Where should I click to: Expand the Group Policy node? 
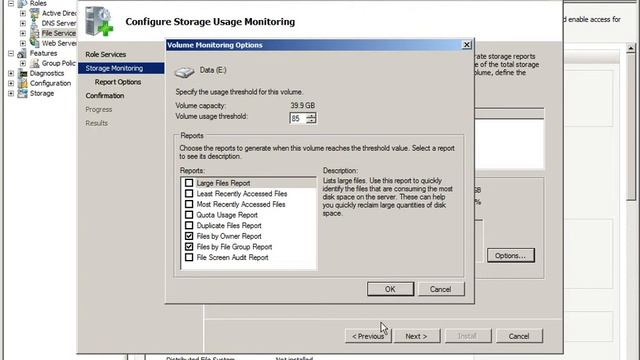pyautogui.click(x=23, y=63)
